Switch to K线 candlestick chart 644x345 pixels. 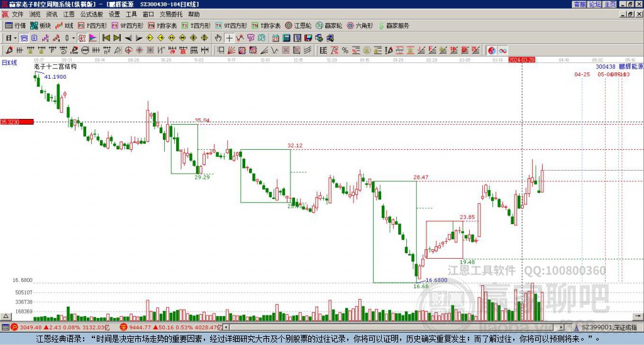pyautogui.click(x=64, y=25)
